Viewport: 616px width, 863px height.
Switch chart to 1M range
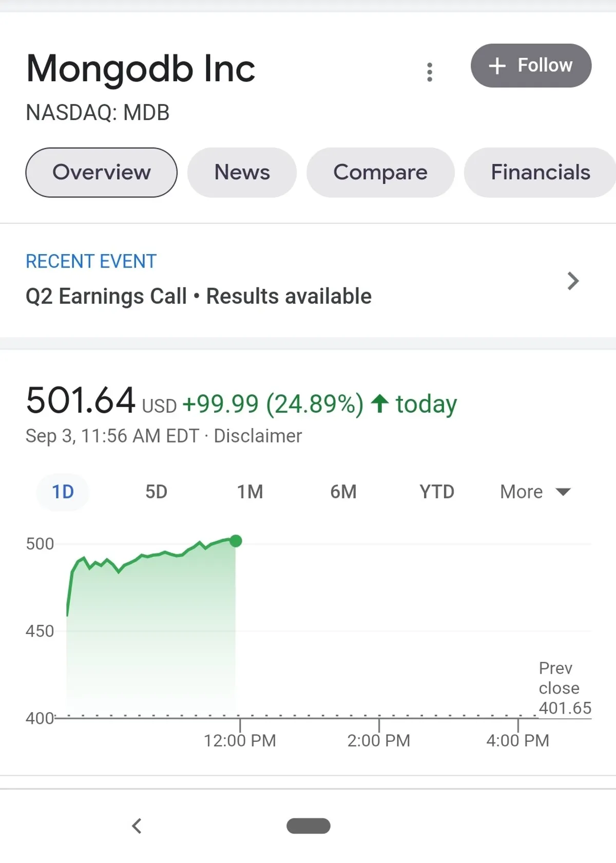249,492
